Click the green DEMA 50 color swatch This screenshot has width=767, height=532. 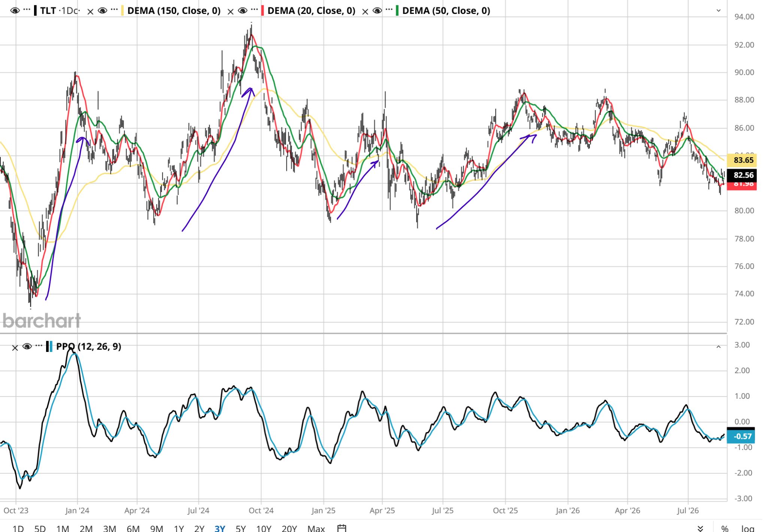(x=397, y=10)
